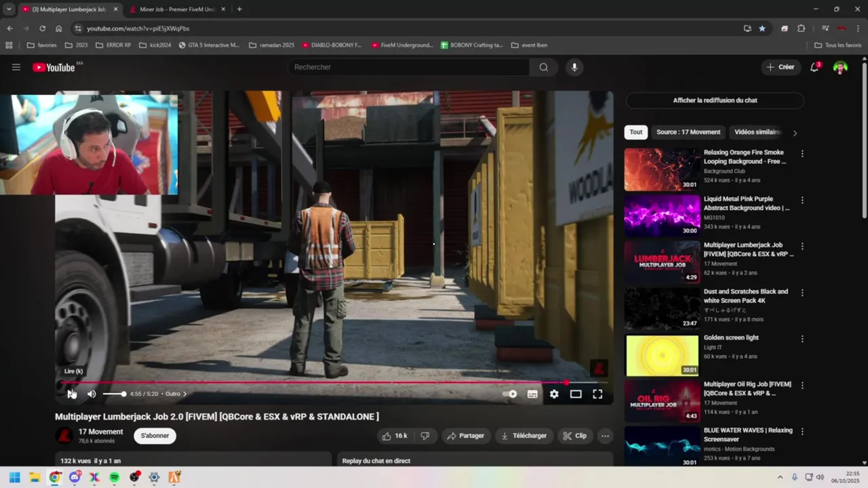Open File Explorer from taskbar
Screen dimensions: 868x488
[35, 477]
